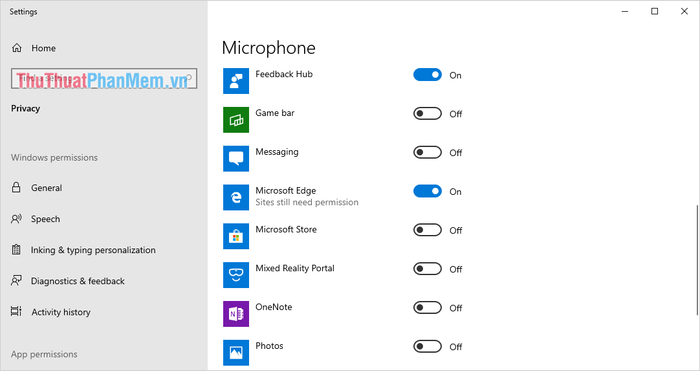This screenshot has width=700, height=371.
Task: Click the Feedback Hub app icon
Action: [236, 81]
